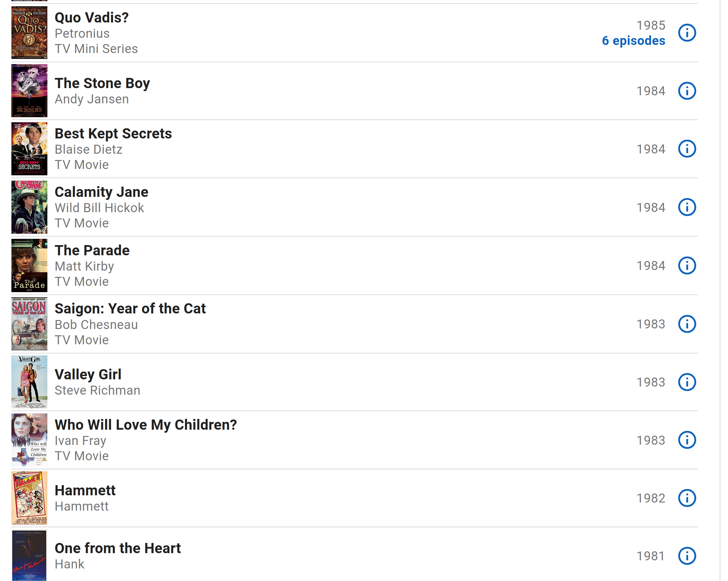Open Saigon: Year of the Cat poster

click(x=29, y=324)
